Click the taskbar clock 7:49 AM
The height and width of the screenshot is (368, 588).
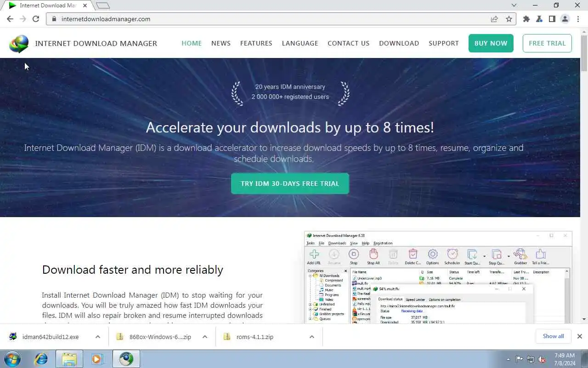[x=564, y=359]
